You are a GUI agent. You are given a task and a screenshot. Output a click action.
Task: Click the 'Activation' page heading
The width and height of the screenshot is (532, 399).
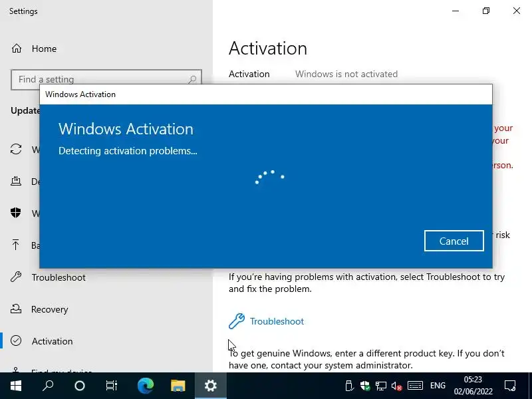[268, 48]
